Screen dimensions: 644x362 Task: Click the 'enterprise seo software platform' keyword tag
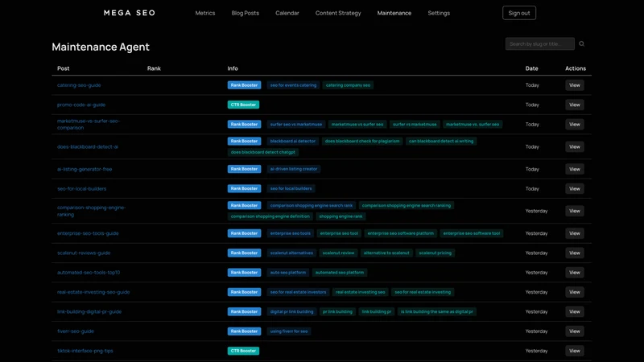(x=400, y=233)
